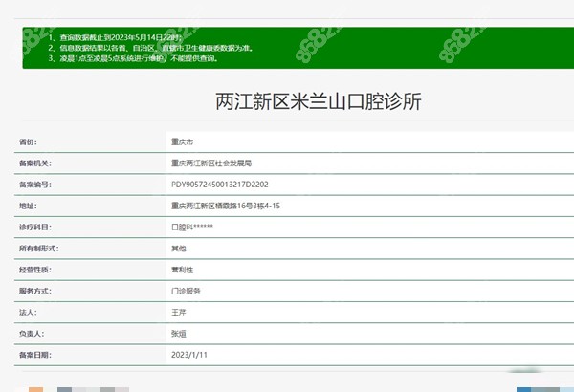This screenshot has width=574, height=392.
Task: Select the value 重庆市
Action: pyautogui.click(x=182, y=142)
